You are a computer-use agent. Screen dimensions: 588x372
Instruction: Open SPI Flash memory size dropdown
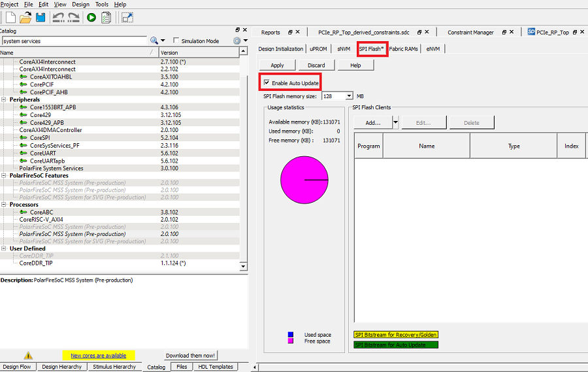[x=349, y=96]
